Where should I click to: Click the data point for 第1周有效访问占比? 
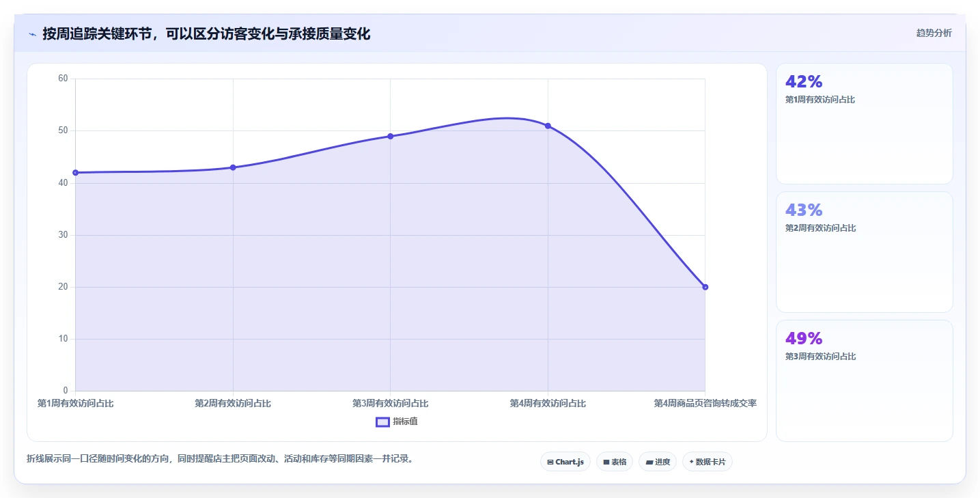click(75, 173)
